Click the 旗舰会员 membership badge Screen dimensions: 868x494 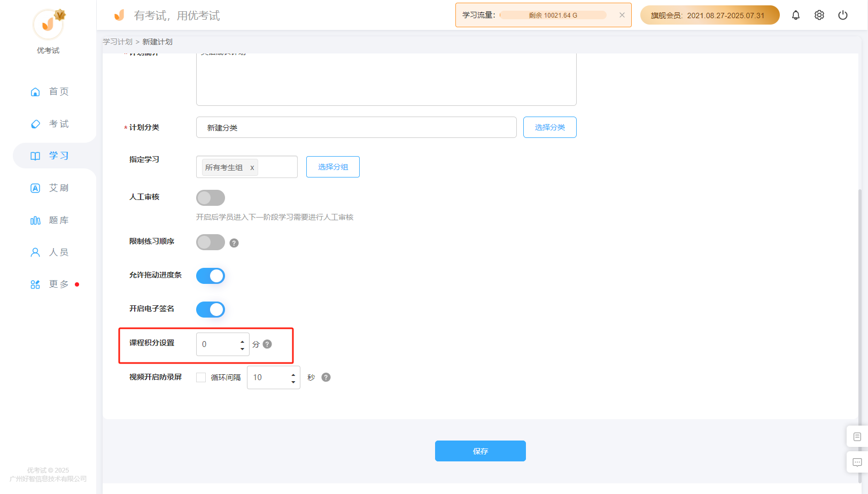click(x=710, y=15)
